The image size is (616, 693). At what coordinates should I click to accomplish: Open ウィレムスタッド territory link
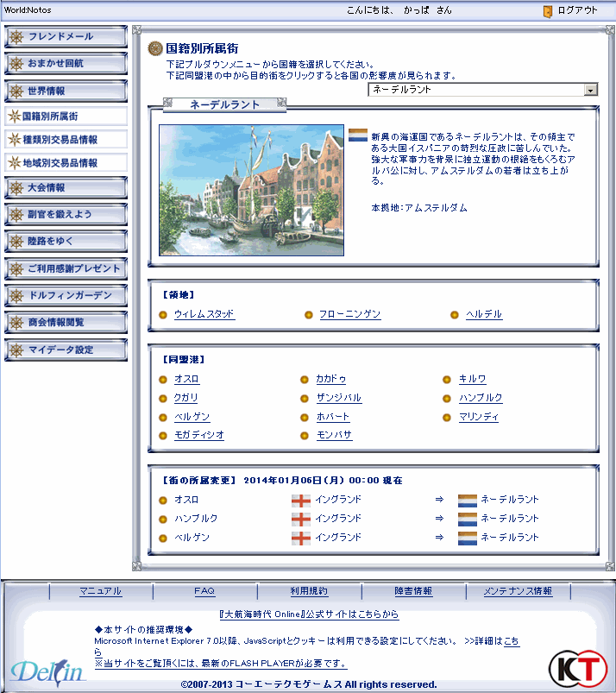pyautogui.click(x=204, y=314)
